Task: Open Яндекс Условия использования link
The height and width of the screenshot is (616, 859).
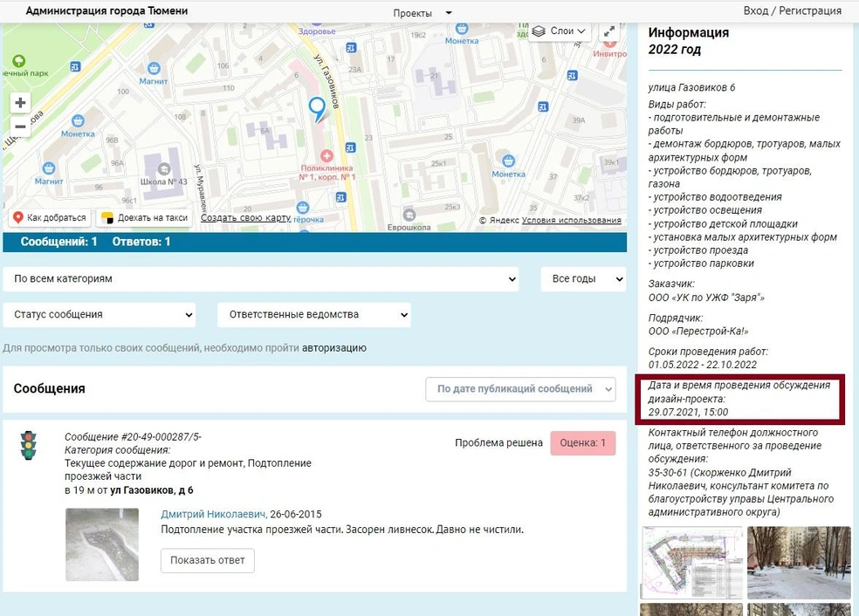Action: [572, 220]
